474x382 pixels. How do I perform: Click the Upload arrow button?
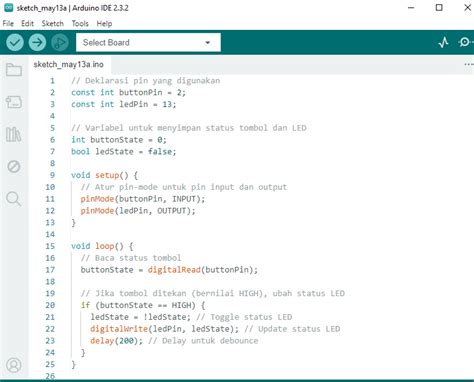(37, 42)
